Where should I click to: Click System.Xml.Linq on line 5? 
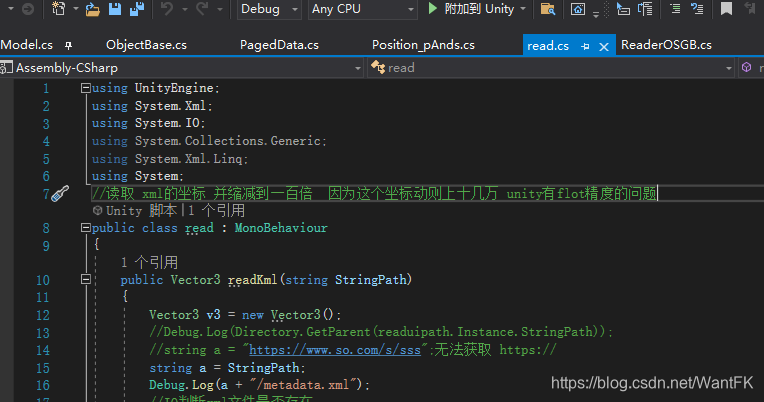coord(188,159)
